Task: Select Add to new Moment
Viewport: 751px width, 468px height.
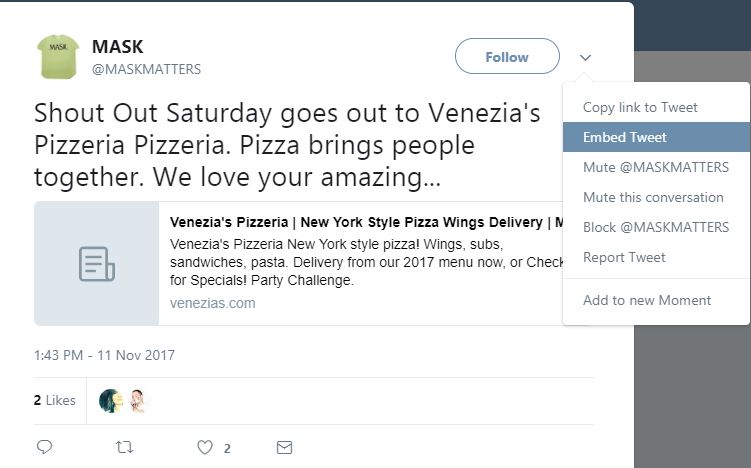Action: 647,300
